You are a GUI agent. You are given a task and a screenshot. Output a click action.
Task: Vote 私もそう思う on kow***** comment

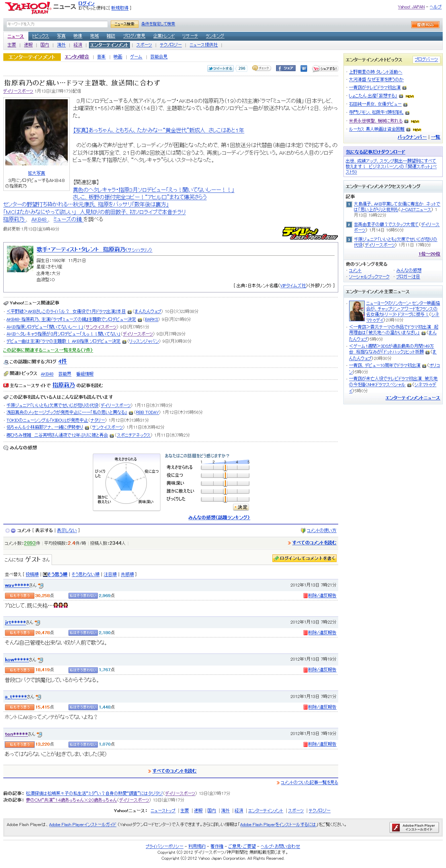click(x=20, y=670)
